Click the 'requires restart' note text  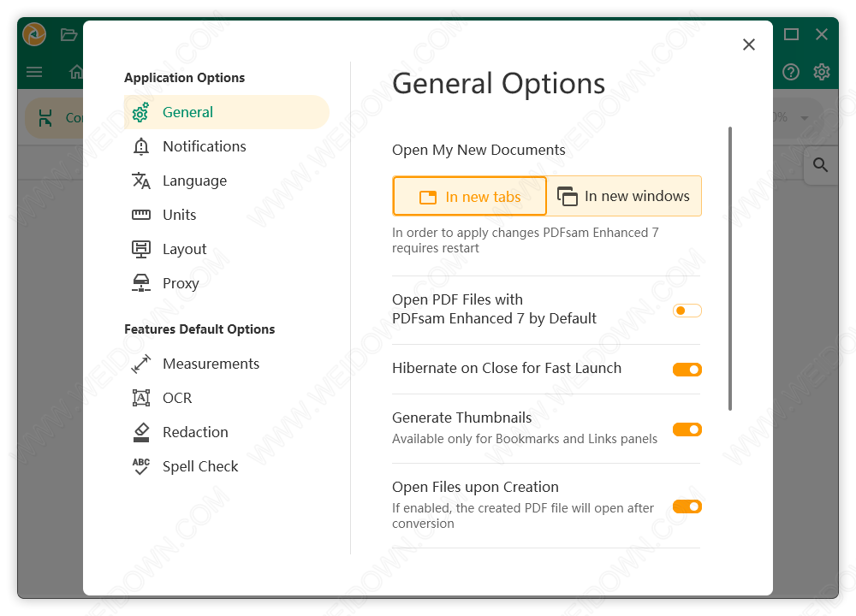coord(436,248)
